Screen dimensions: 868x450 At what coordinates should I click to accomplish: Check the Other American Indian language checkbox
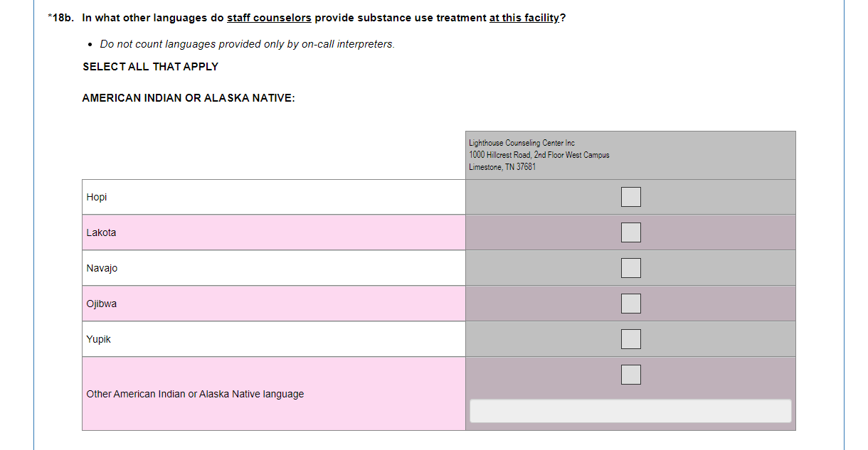(x=630, y=375)
